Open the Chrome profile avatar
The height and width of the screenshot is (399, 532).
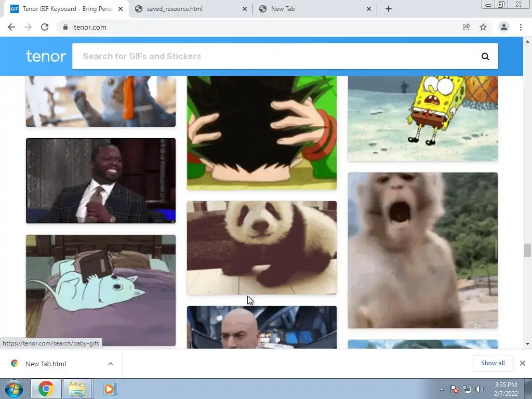504,27
